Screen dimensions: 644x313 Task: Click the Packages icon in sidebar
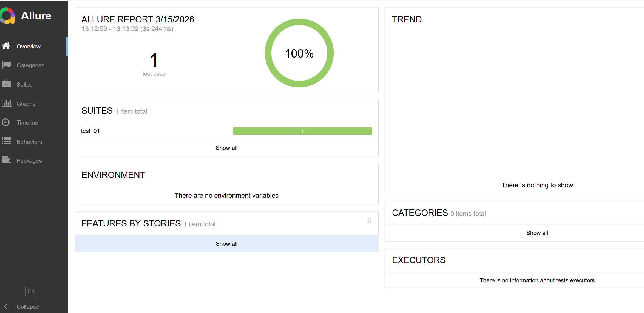click(x=6, y=160)
